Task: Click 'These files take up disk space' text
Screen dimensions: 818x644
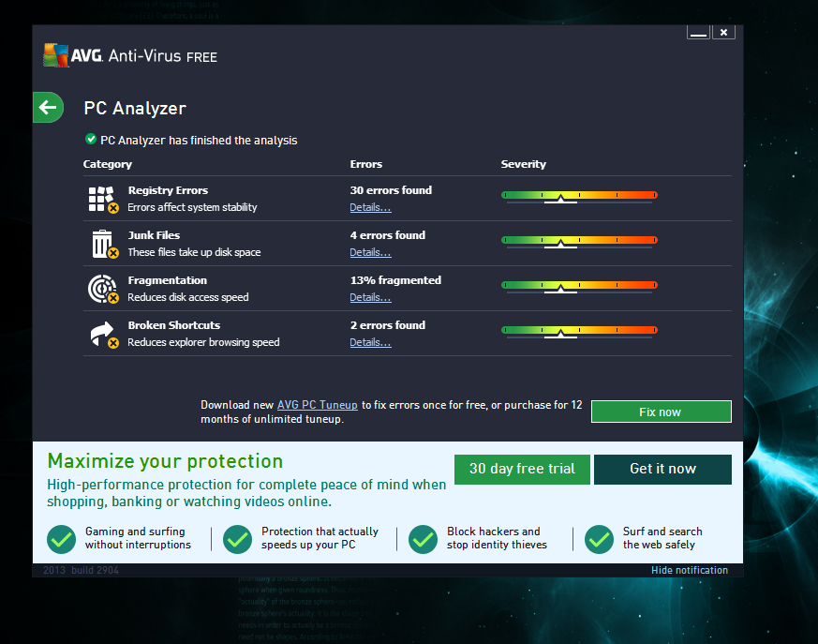Action: point(194,252)
